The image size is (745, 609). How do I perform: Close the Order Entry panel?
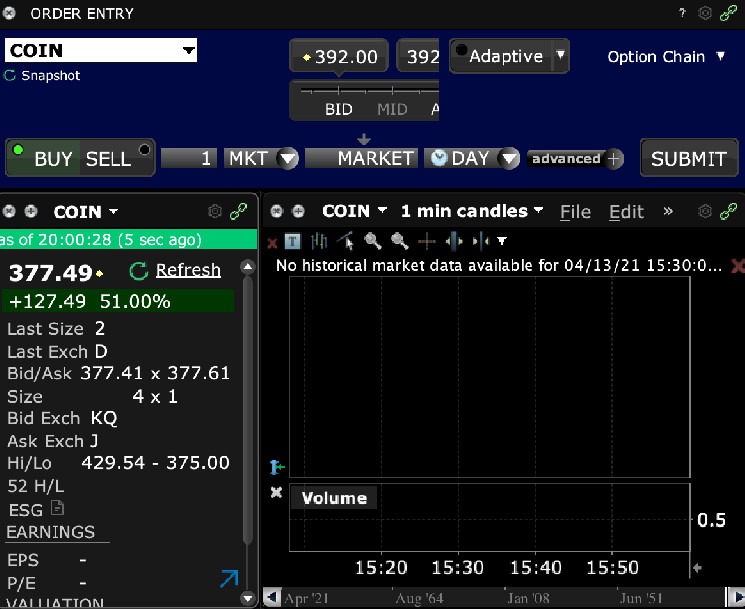point(9,13)
